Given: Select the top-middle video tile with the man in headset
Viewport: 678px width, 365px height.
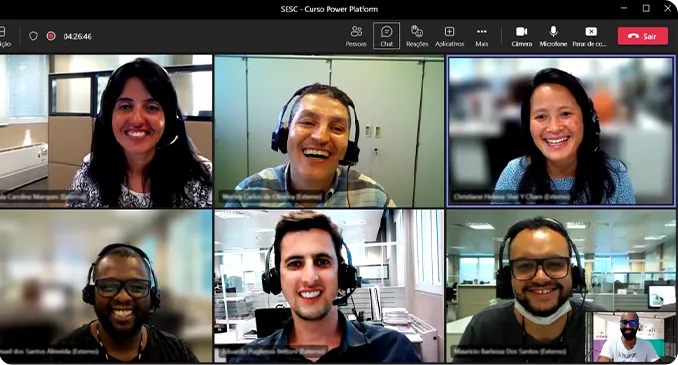Looking at the screenshot, I should pos(329,131).
